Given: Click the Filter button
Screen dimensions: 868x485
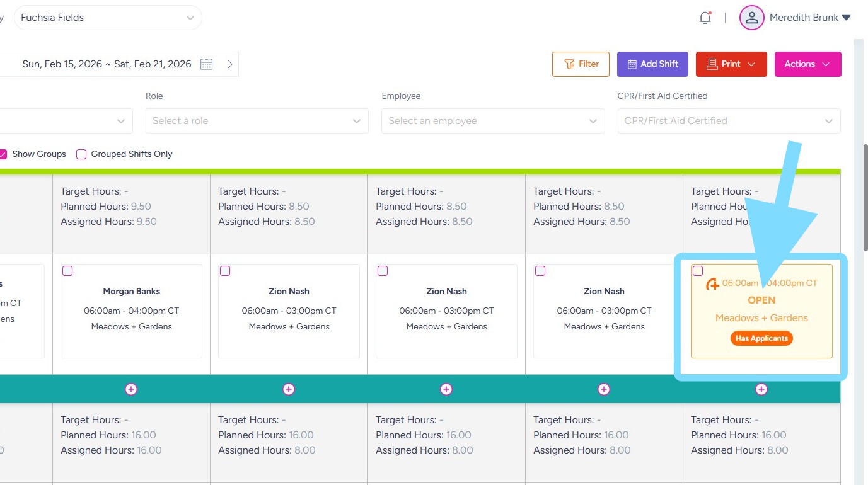Looking at the screenshot, I should [581, 64].
